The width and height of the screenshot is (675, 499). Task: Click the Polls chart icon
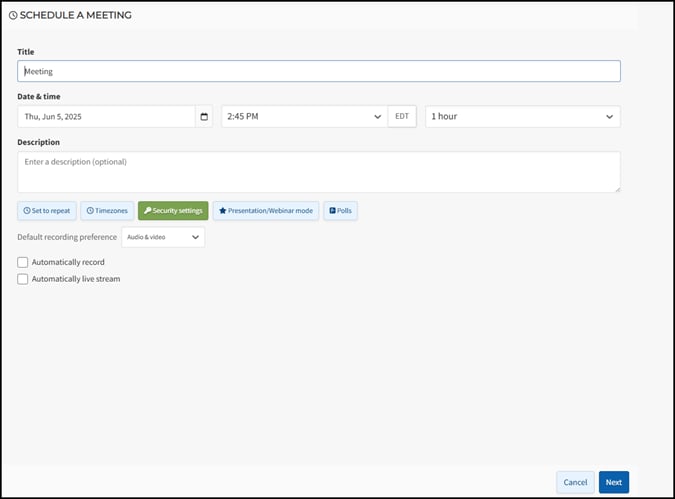[332, 211]
